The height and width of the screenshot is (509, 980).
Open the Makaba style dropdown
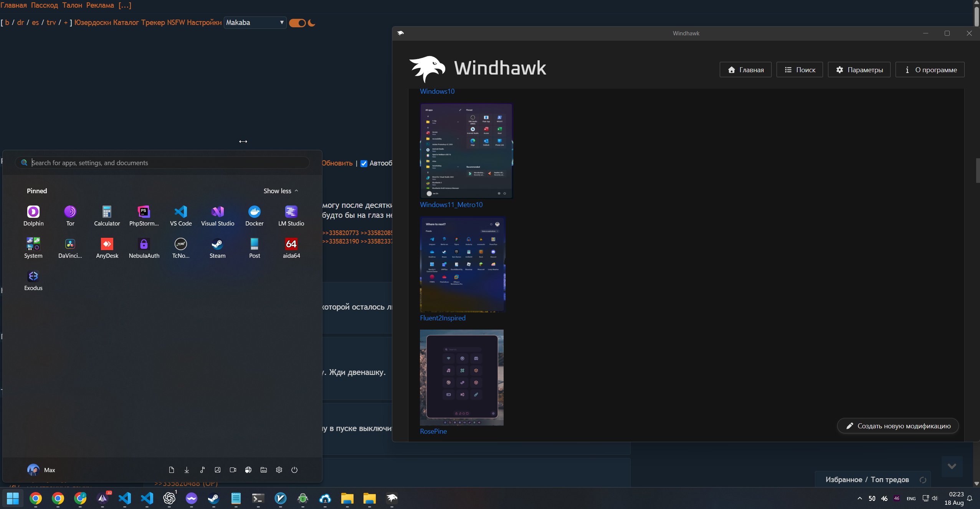tap(255, 23)
